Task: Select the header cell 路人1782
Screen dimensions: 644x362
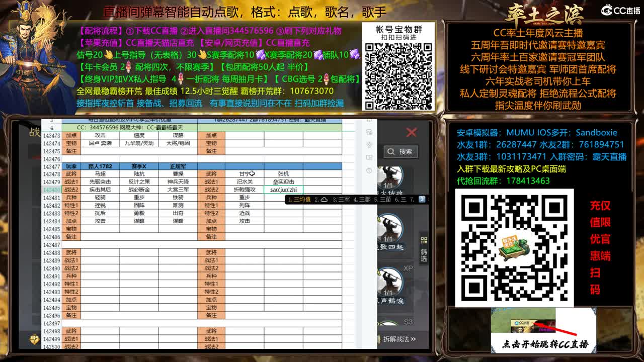Action: click(100, 166)
